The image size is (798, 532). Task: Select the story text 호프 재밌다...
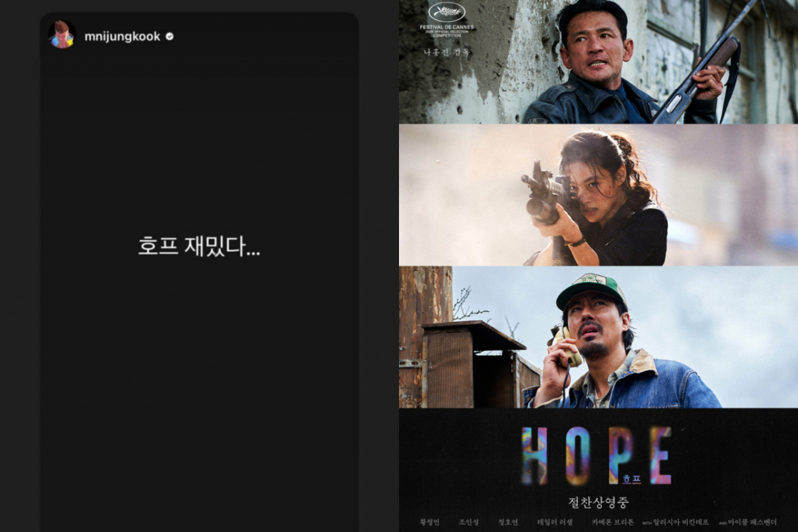click(199, 247)
